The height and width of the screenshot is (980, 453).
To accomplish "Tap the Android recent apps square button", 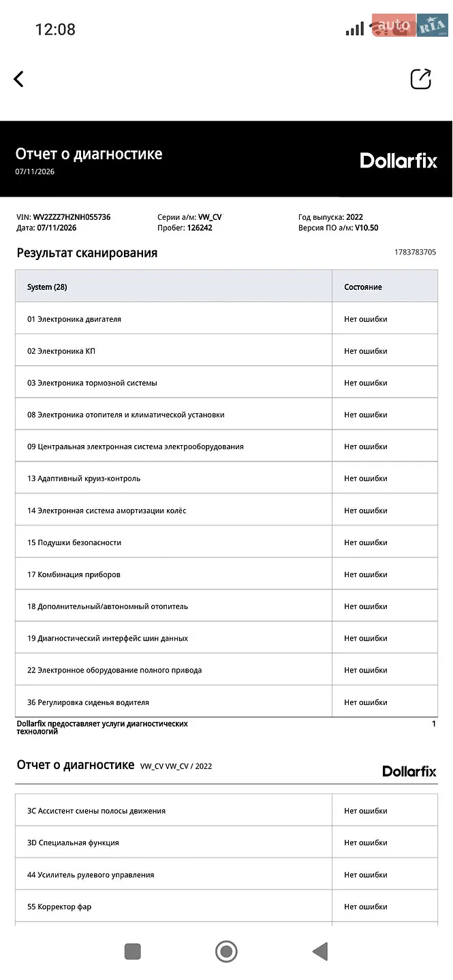I will tap(133, 951).
